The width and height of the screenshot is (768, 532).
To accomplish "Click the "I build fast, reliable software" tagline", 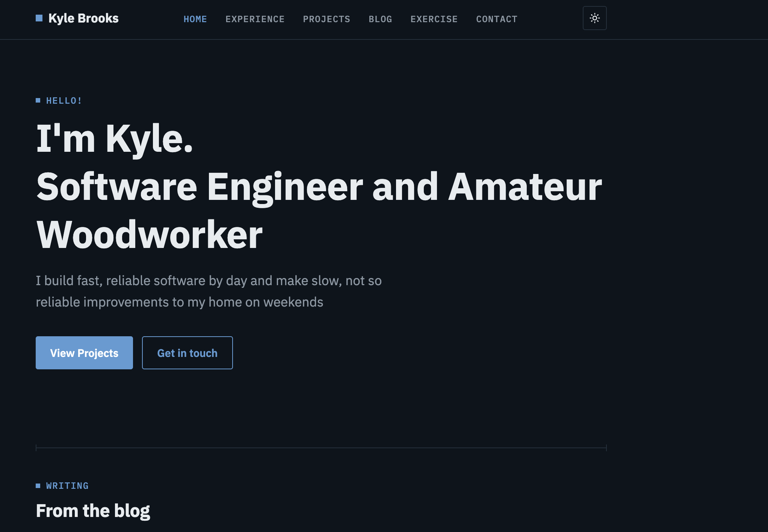I will pos(209,291).
